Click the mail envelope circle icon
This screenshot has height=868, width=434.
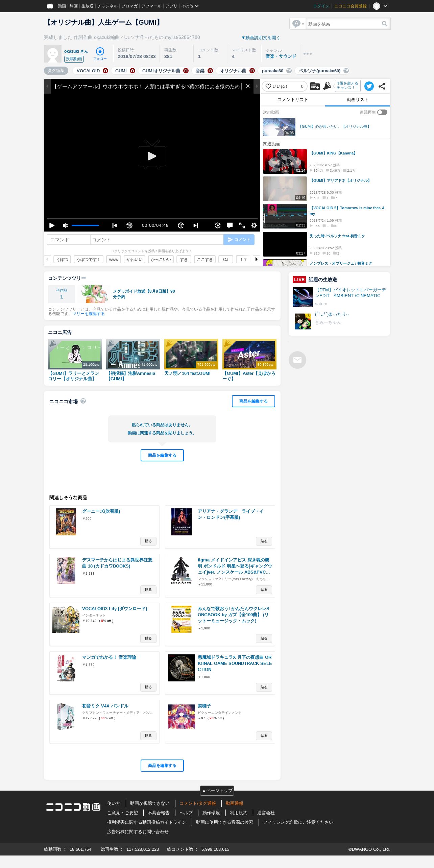coord(297,360)
